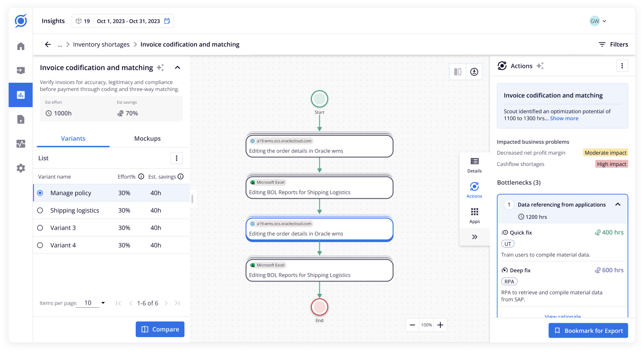Image resolution: width=644 pixels, height=352 pixels.
Task: Select the Analytics icon in the left sidebar
Action: pos(20,95)
